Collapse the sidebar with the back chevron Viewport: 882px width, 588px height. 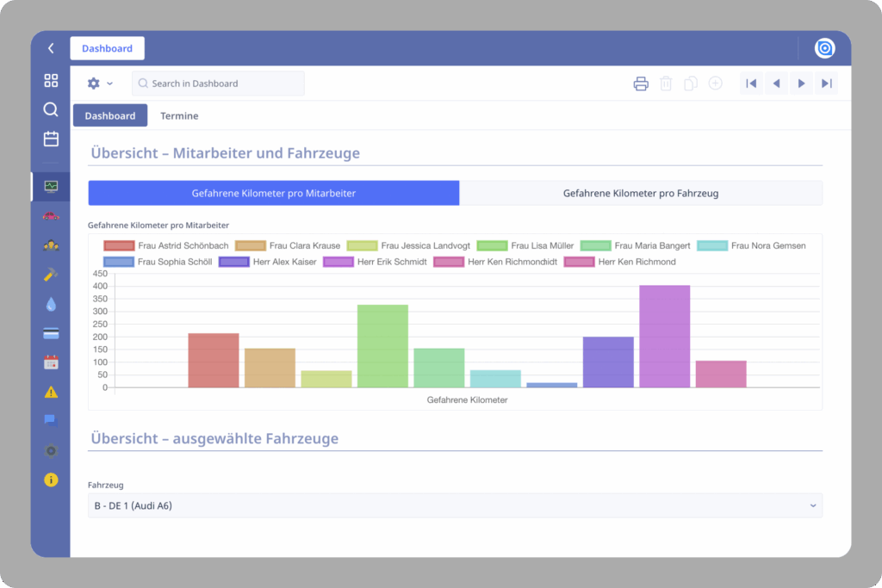[51, 48]
